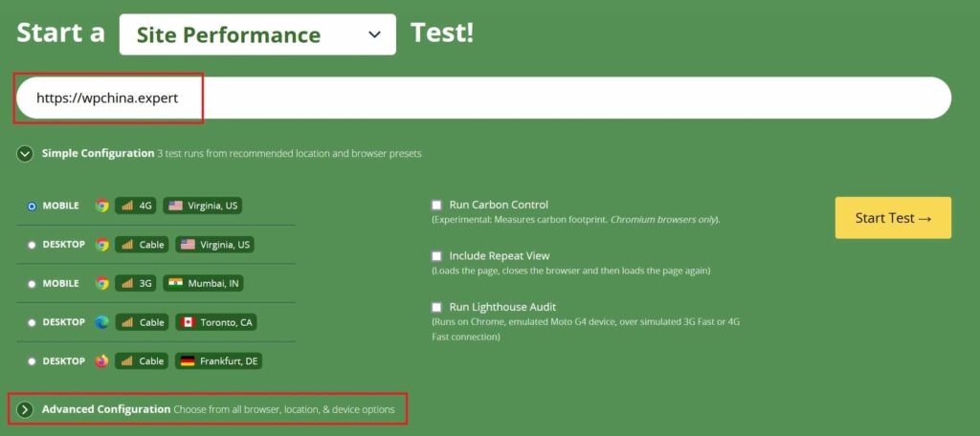Click the Virginia, US badge in Desktop row
The width and height of the screenshot is (980, 436).
(x=214, y=244)
